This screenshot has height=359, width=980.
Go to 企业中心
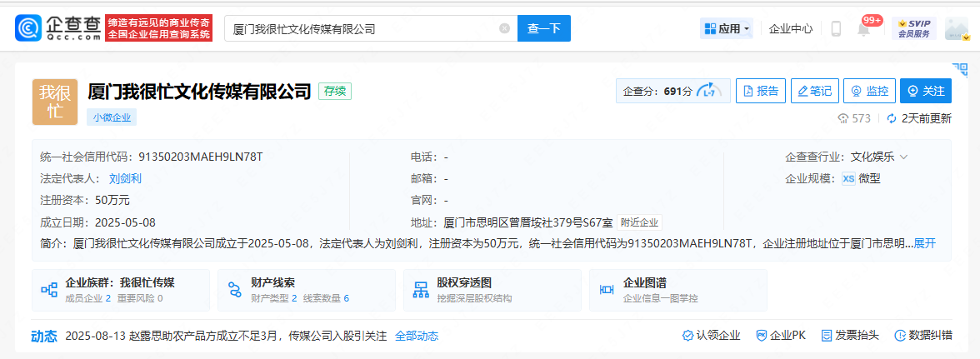[791, 28]
